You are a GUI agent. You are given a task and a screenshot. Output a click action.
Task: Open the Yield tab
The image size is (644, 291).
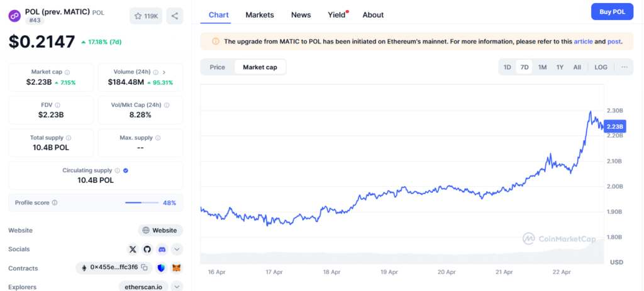click(x=337, y=14)
